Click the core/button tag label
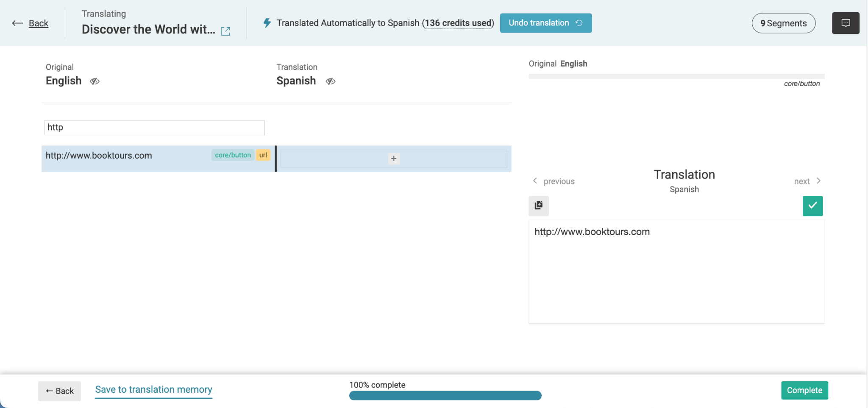 tap(232, 155)
